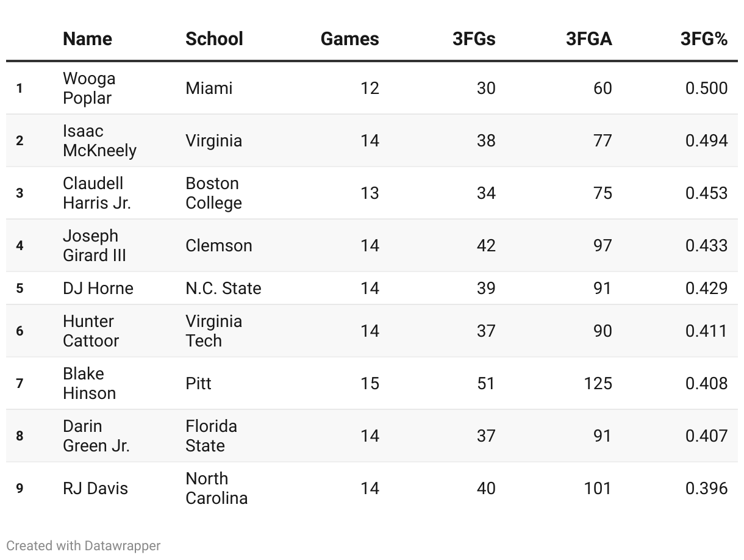Image resolution: width=744 pixels, height=560 pixels.
Task: Click the N.C. State school cell
Action: tap(223, 288)
